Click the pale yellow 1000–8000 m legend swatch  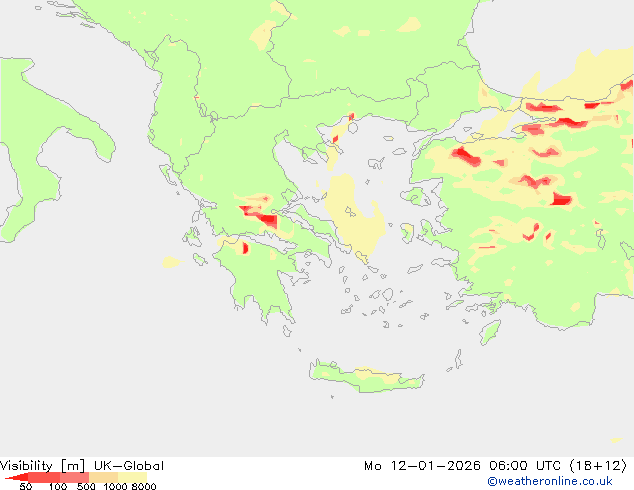(133, 477)
